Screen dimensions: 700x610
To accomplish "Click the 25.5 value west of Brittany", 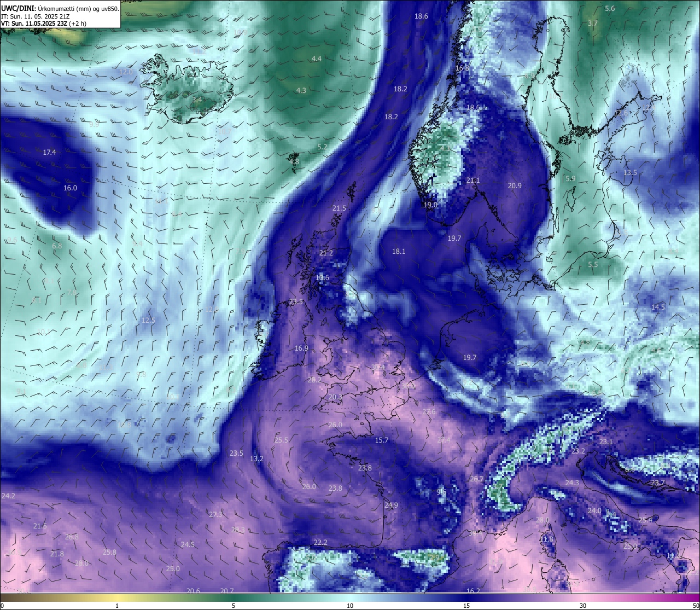I will click(x=281, y=440).
